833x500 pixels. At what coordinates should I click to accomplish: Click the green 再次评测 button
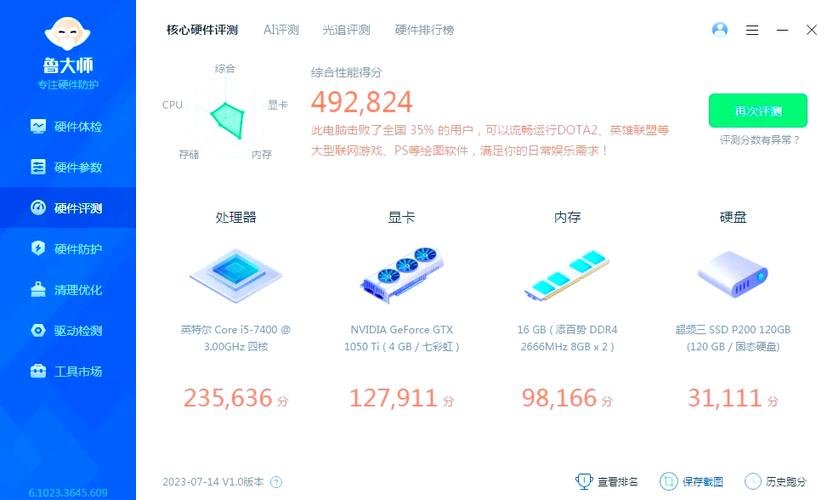758,111
